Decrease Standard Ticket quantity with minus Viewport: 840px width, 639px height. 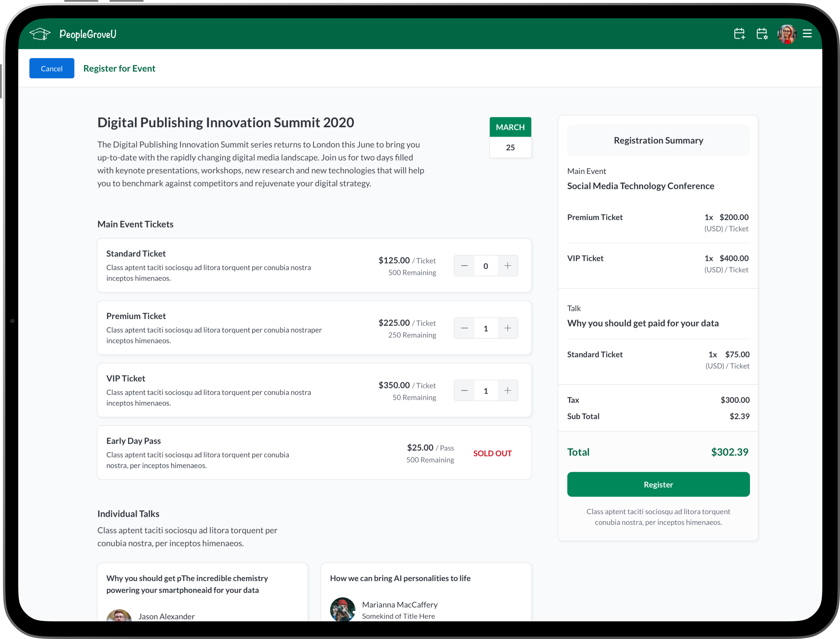464,266
